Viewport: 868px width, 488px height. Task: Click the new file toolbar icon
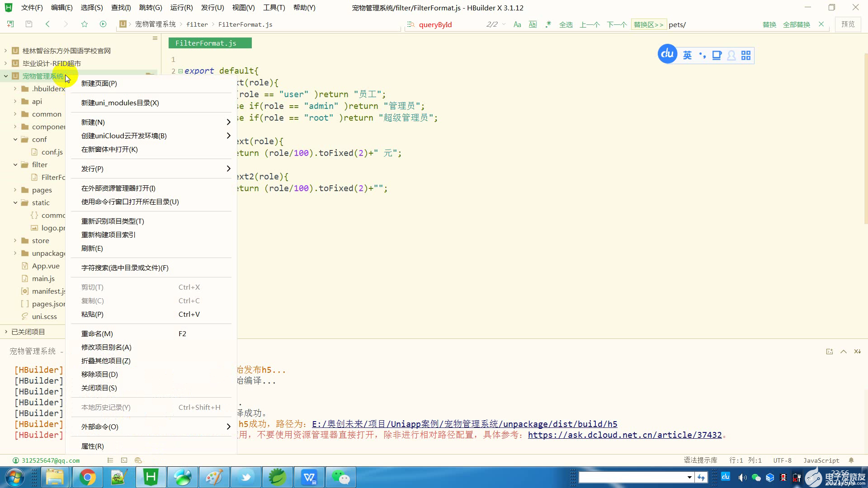point(10,24)
